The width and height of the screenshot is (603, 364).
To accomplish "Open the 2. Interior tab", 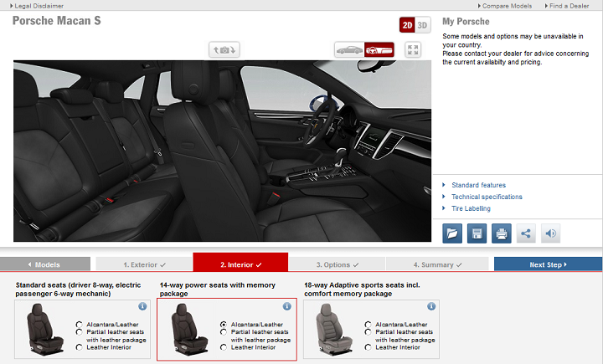I will [240, 263].
